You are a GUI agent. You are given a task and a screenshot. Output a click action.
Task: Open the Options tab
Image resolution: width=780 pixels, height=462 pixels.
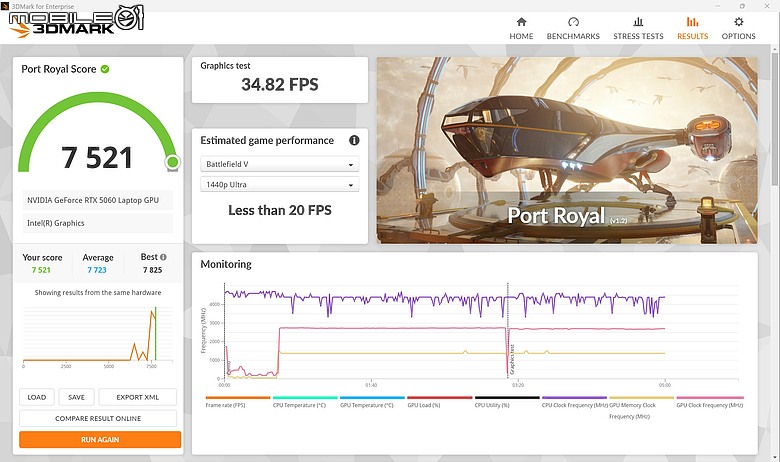pos(738,28)
